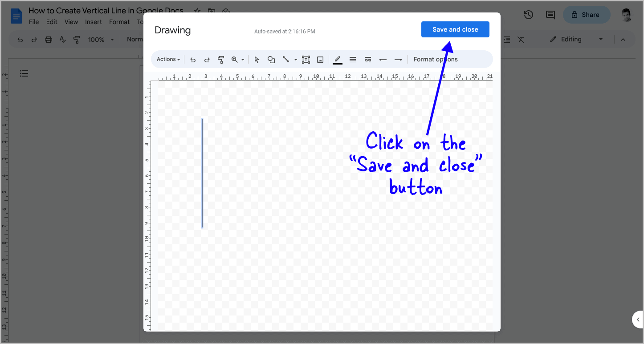Screen dimensions: 644x344
Task: Open version history in Google Docs
Action: tap(528, 14)
